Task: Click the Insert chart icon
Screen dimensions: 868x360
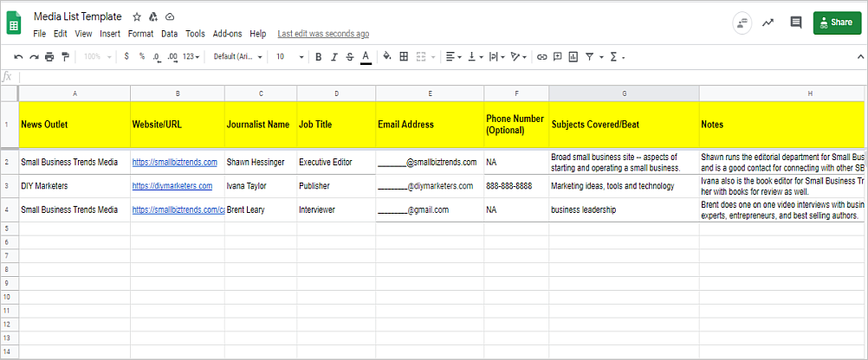Action: [x=573, y=56]
